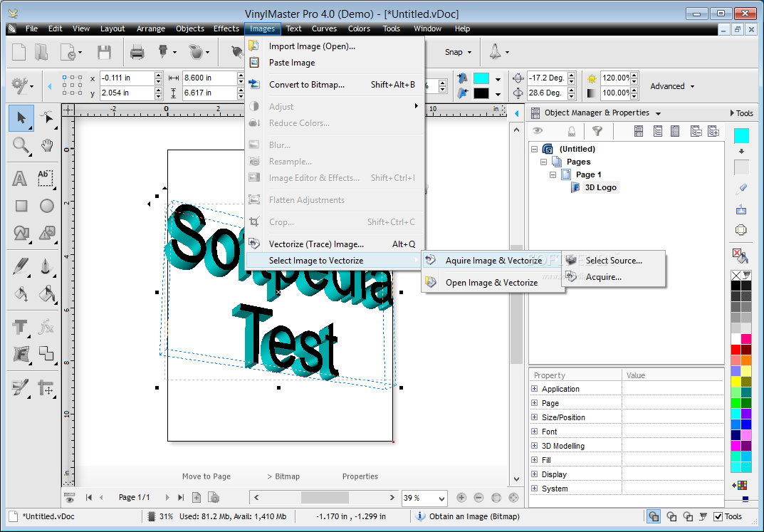Click the large cyan swatch in right strip
Viewport: 764px width, 532px height.
[741, 135]
